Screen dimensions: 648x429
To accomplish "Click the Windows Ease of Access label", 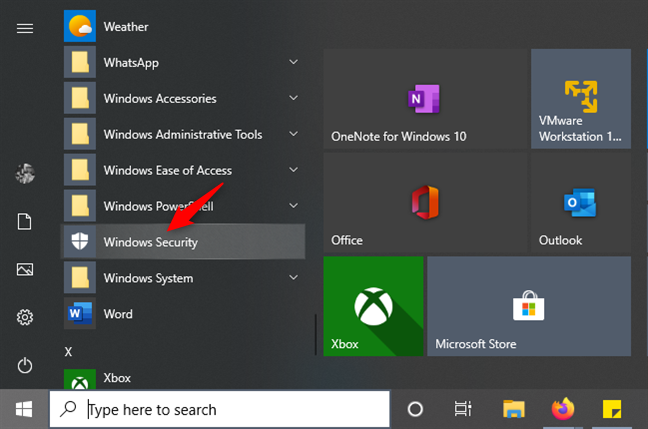I will [x=168, y=170].
